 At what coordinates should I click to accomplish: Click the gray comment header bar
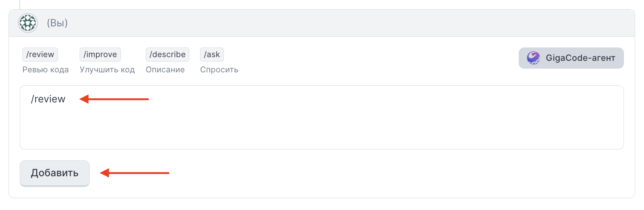tap(322, 23)
